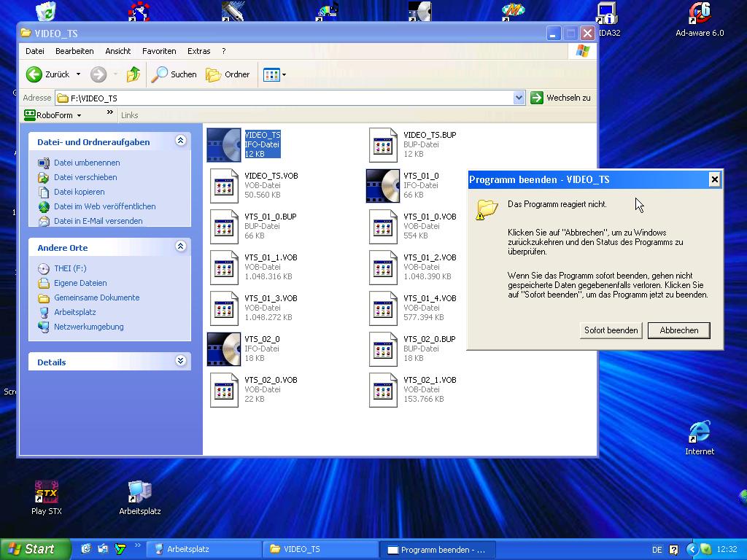Select the VIDEO_TS.BUP file icon
This screenshot has height=560, width=747.
[x=383, y=145]
